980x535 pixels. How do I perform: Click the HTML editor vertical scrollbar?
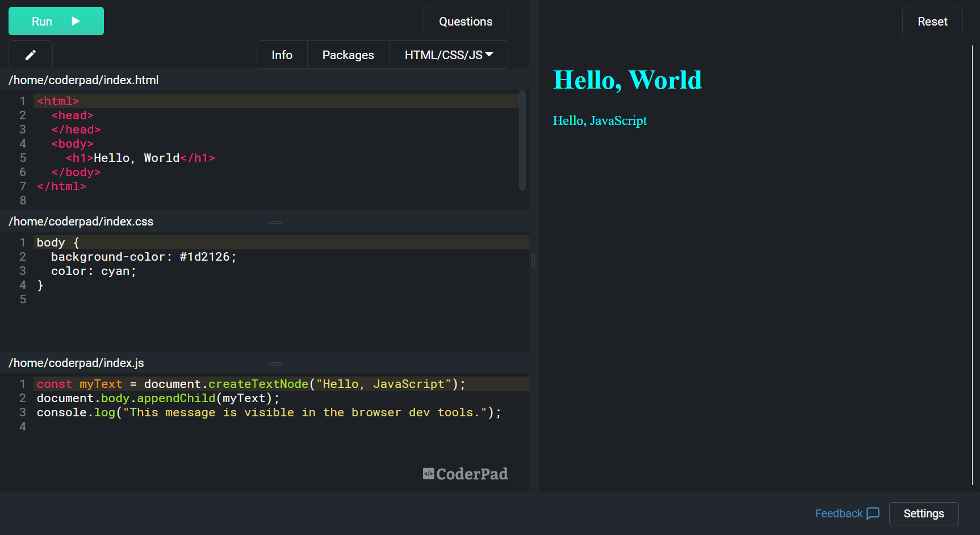[522, 141]
